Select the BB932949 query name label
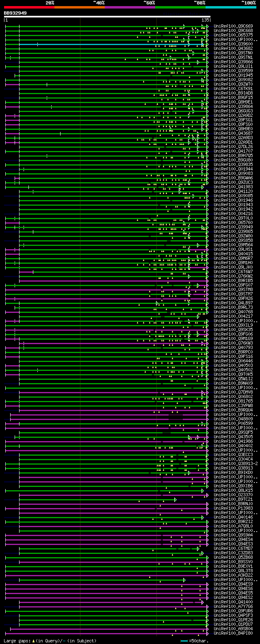Image resolution: width=260 pixels, height=644 pixels. 15,13
